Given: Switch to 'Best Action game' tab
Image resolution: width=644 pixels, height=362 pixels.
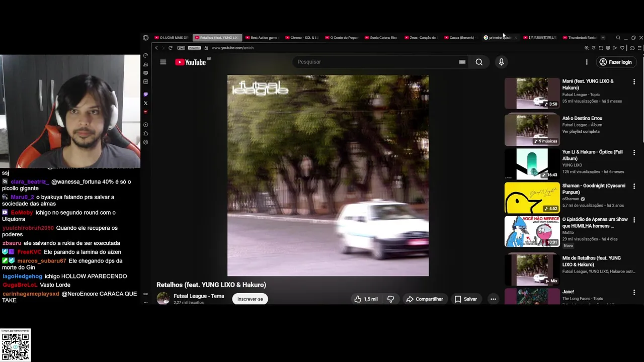Looking at the screenshot, I should [262, 38].
